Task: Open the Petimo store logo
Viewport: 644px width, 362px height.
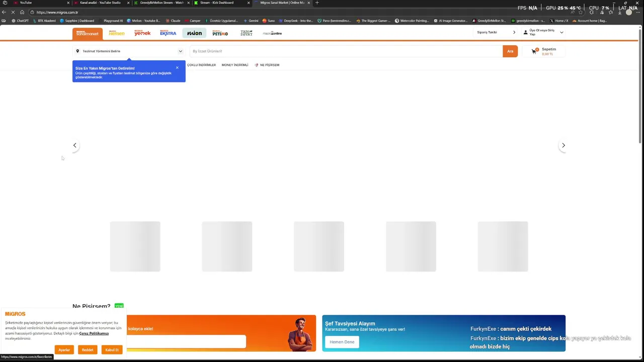Action: [220, 33]
